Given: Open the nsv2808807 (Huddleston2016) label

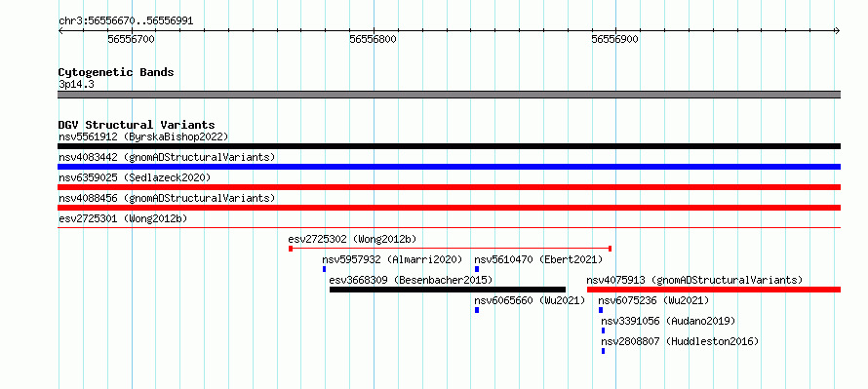Looking at the screenshot, I should pyautogui.click(x=680, y=341).
